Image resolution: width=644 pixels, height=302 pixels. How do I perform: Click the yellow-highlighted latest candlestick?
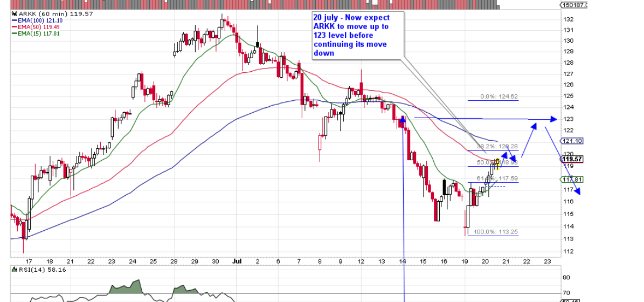[497, 163]
